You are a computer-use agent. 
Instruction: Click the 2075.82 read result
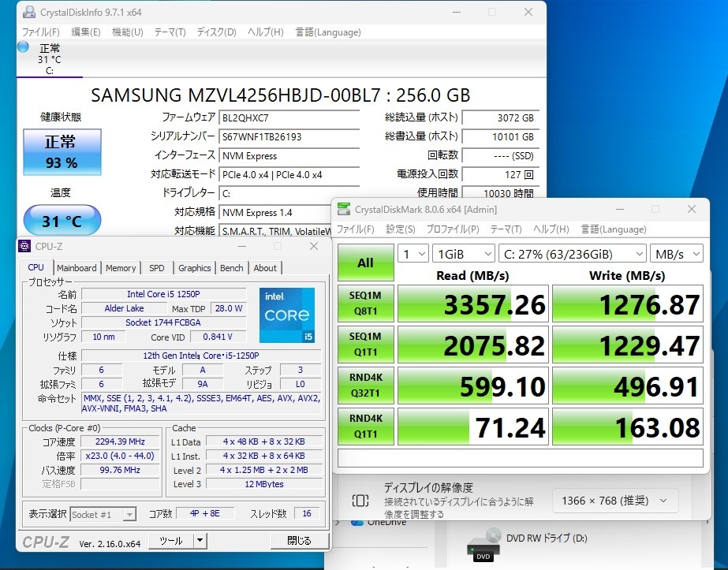point(473,345)
